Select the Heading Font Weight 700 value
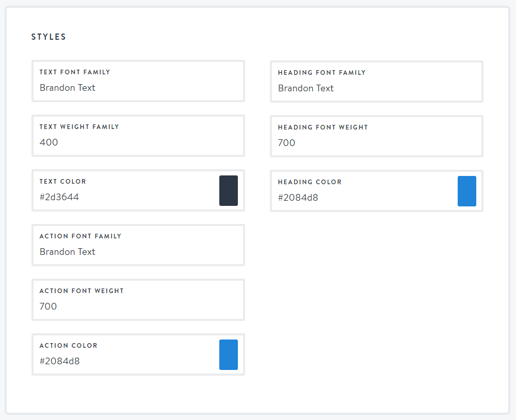This screenshot has height=420, width=516. coord(287,143)
